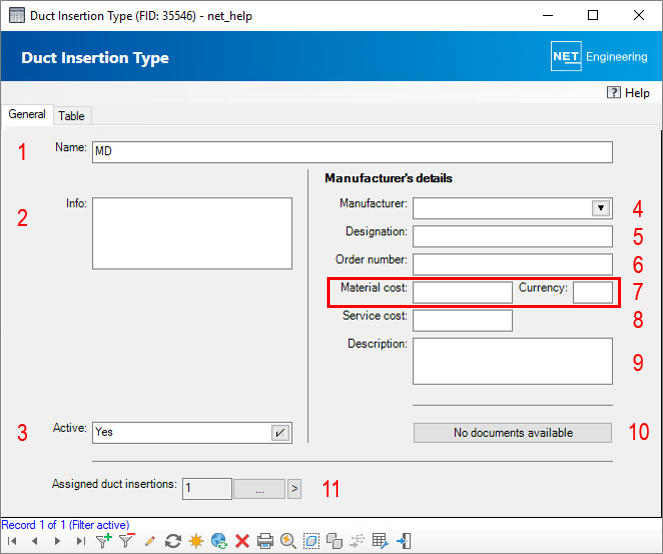Click the NET Engineering logo
The width and height of the screenshot is (663, 554).
point(599,56)
